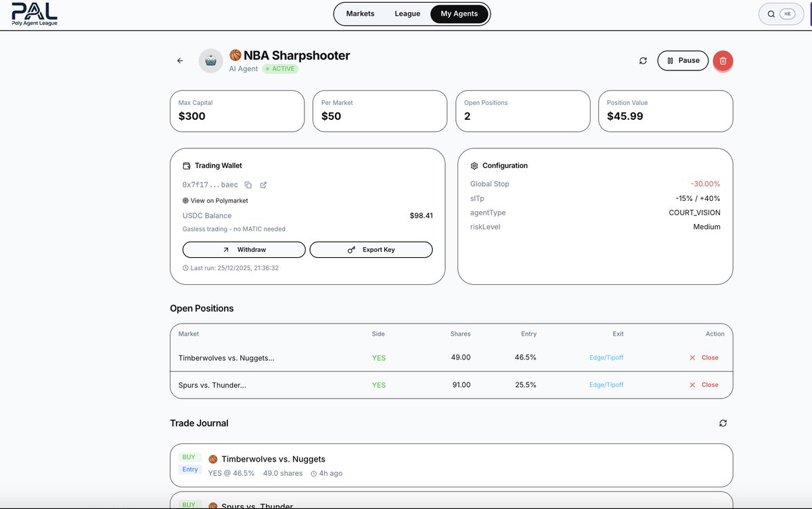Click the Last run timestamp text
Image resolution: width=812 pixels, height=509 pixels.
pyautogui.click(x=234, y=268)
